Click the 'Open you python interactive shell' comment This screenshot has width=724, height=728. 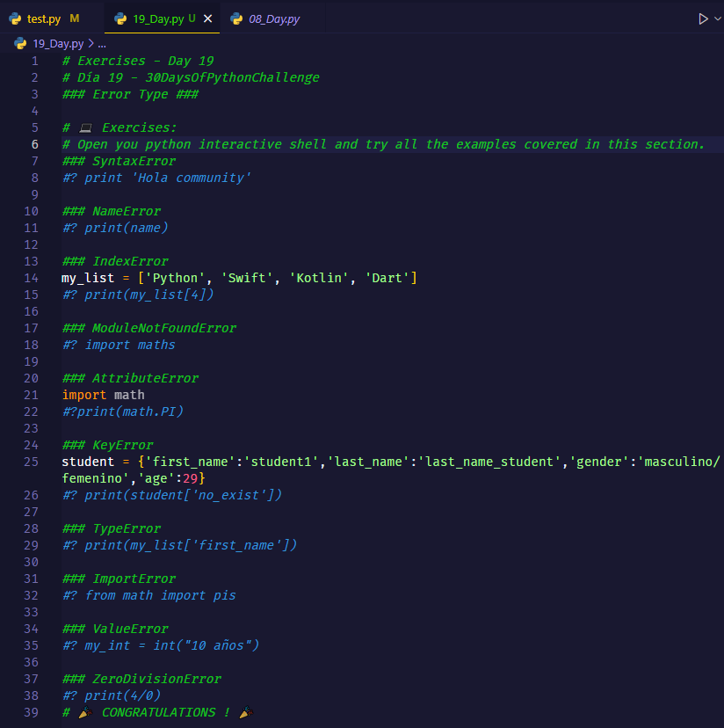point(383,144)
